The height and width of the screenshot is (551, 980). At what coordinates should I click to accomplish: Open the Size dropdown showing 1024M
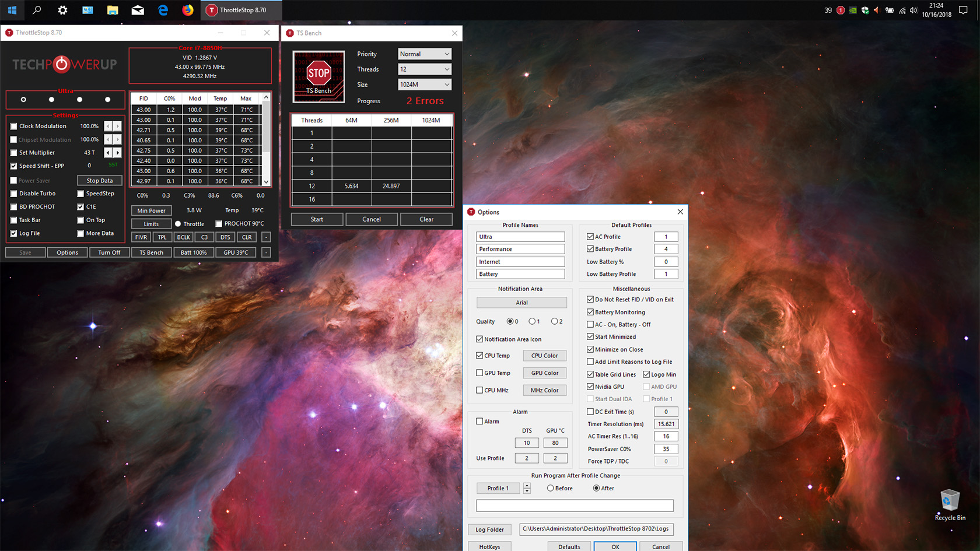pos(425,85)
